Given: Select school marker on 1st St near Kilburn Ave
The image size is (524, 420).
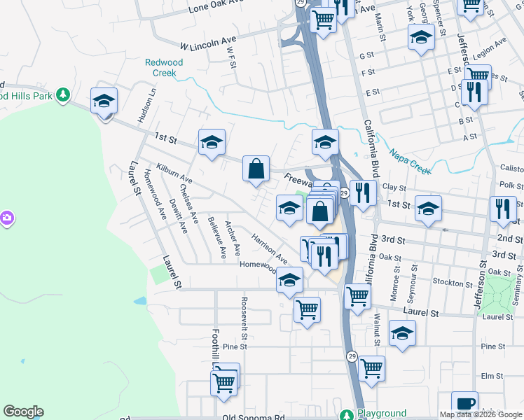Looking at the screenshot, I should tap(212, 143).
